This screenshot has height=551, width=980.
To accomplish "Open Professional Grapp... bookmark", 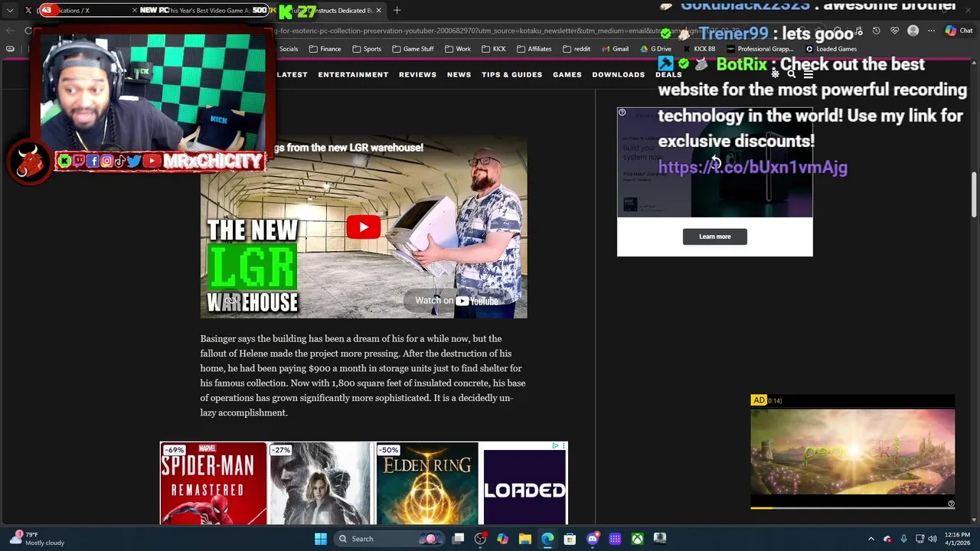I will 759,49.
